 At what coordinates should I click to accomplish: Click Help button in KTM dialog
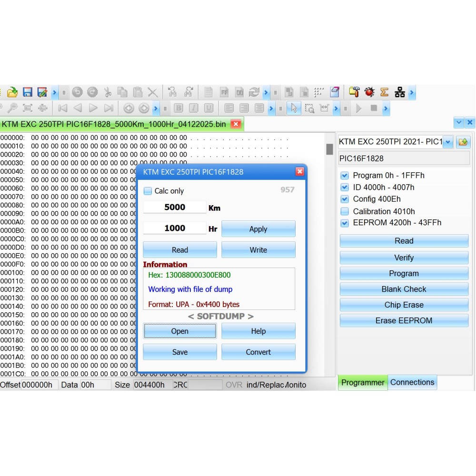click(258, 331)
